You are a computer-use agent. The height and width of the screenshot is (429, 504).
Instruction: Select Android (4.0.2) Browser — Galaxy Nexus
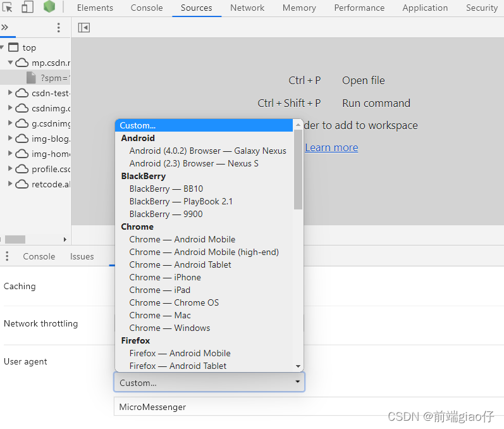(204, 151)
